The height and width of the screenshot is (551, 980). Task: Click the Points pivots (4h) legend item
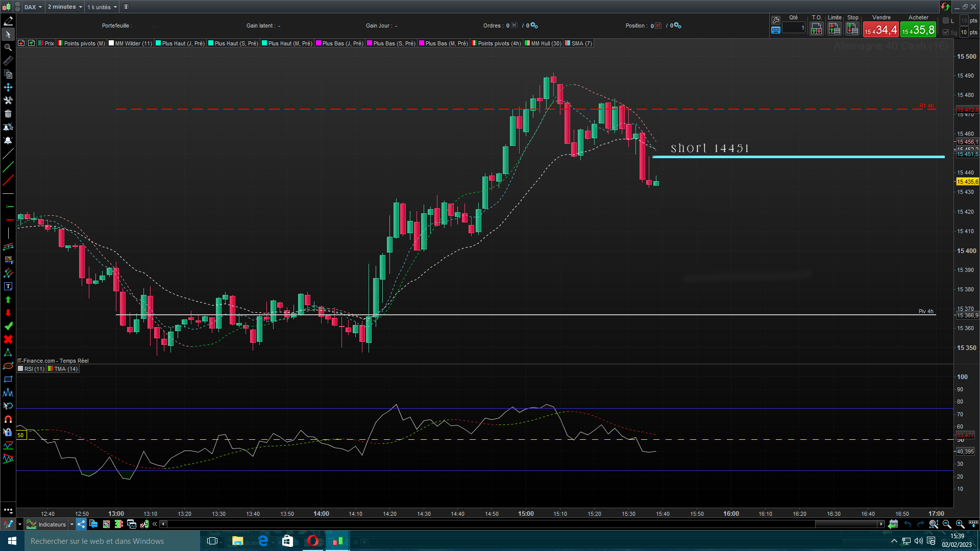pyautogui.click(x=497, y=43)
